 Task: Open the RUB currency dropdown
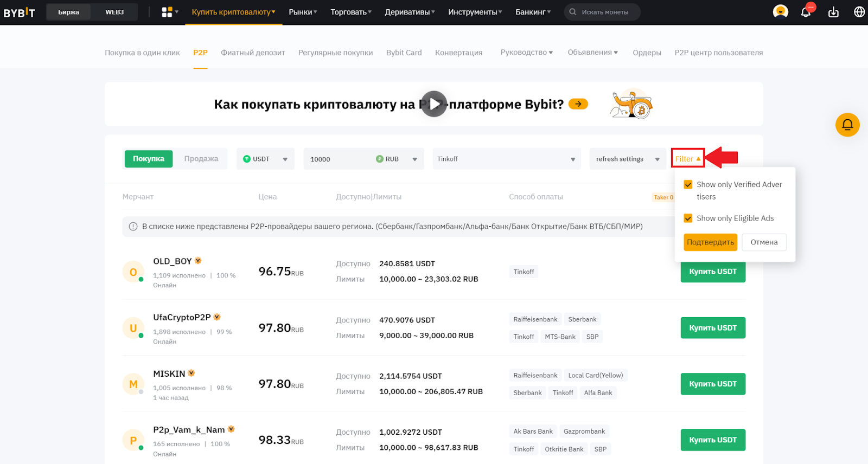coord(397,159)
